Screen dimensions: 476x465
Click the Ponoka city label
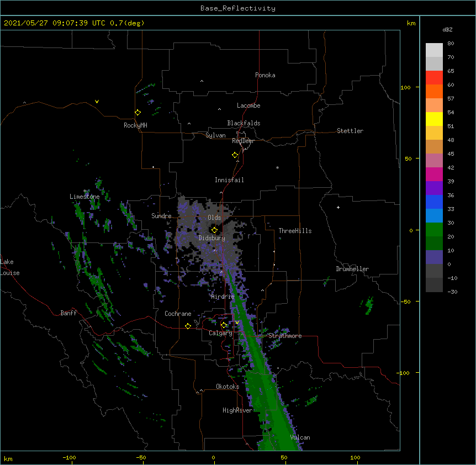click(x=265, y=75)
